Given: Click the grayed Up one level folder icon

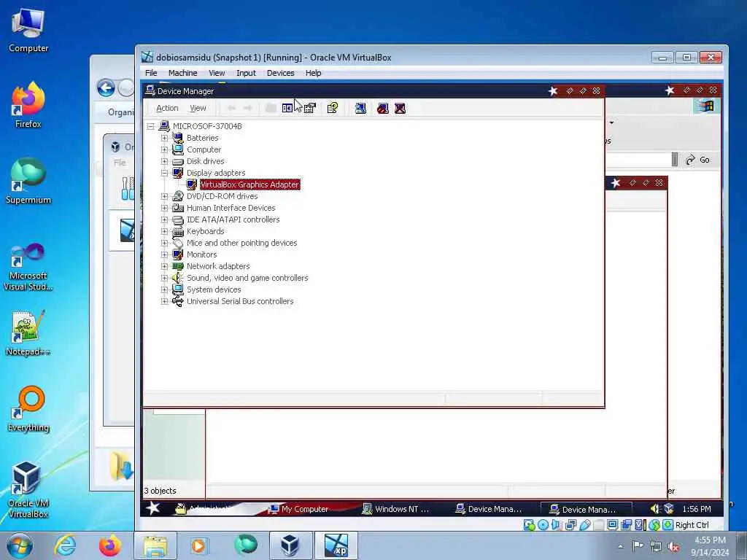Looking at the screenshot, I should pyautogui.click(x=271, y=108).
